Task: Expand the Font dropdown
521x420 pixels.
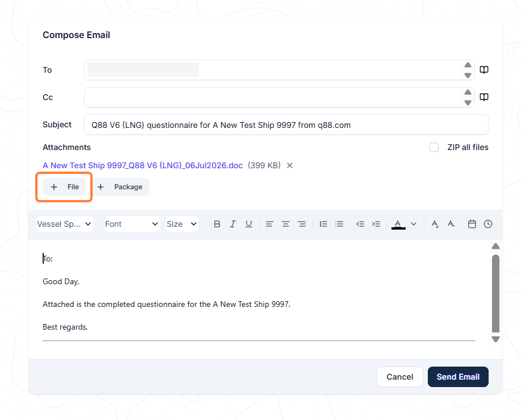Action: 132,224
